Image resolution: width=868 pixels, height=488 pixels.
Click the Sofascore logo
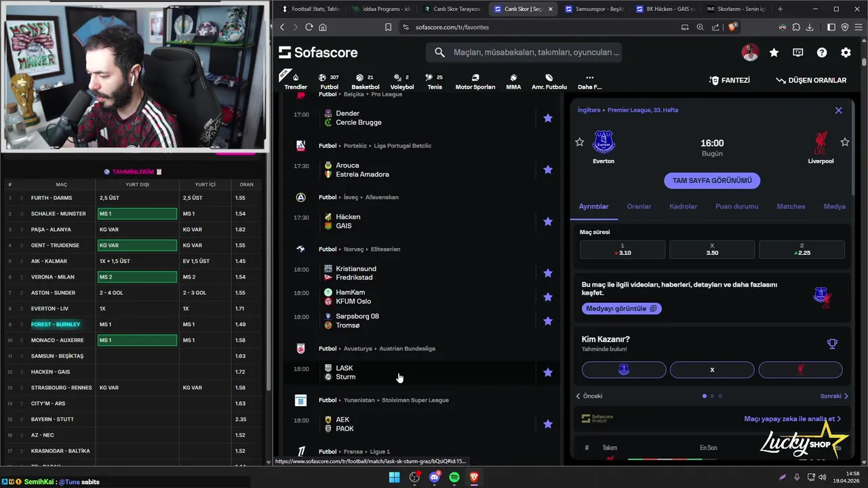(x=318, y=52)
